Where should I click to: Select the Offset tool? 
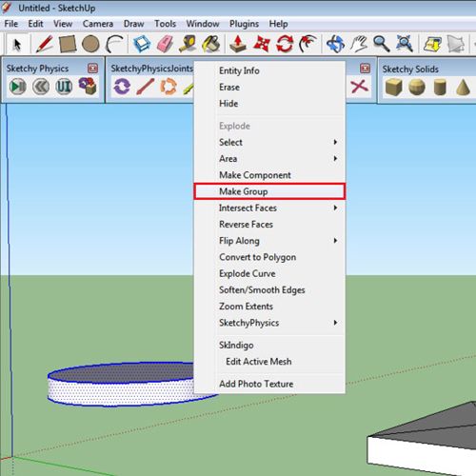[x=307, y=44]
